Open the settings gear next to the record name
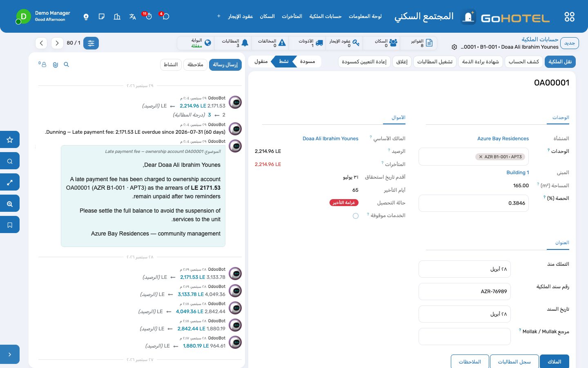 pyautogui.click(x=454, y=47)
